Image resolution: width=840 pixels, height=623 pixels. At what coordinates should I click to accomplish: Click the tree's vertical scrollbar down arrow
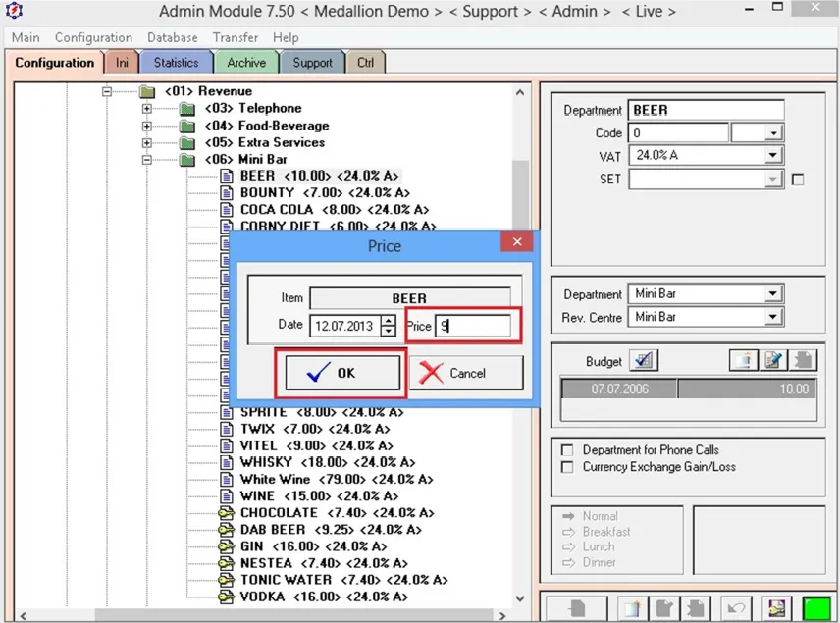click(520, 598)
